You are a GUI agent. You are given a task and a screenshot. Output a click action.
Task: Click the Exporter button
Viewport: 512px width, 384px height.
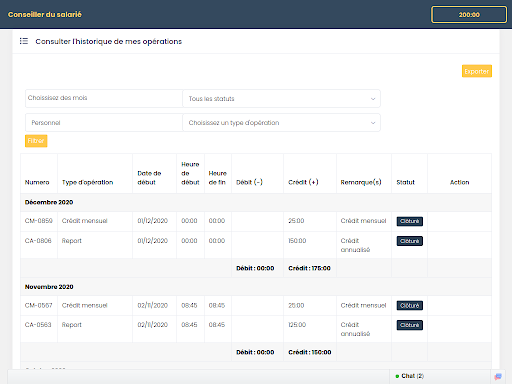point(477,71)
